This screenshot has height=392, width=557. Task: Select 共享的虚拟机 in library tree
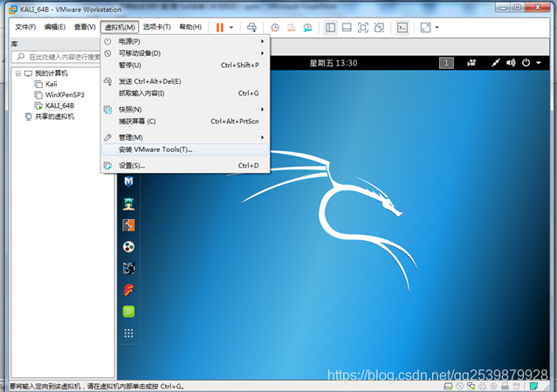point(54,117)
